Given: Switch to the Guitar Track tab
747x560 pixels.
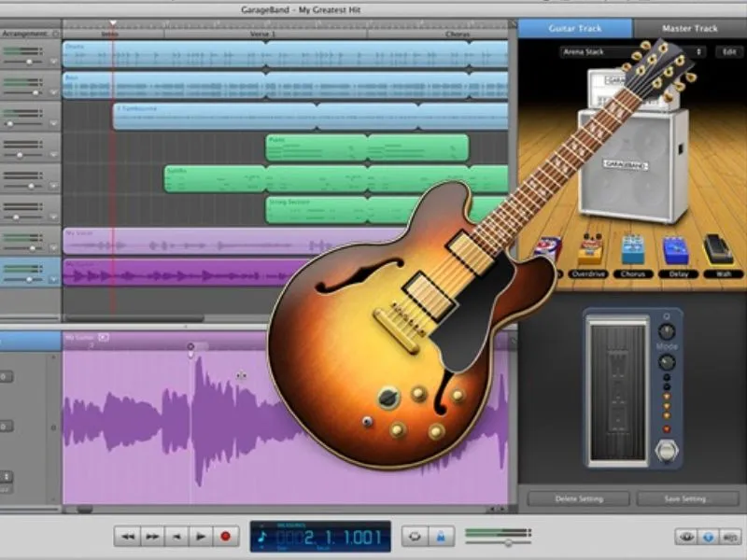Looking at the screenshot, I should (575, 29).
